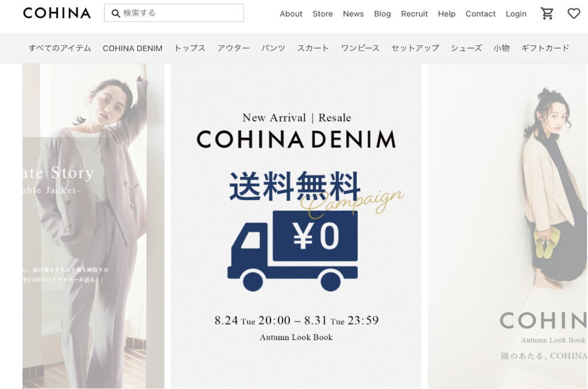Open the wishlist heart icon
This screenshot has width=588, height=389.
tap(574, 14)
